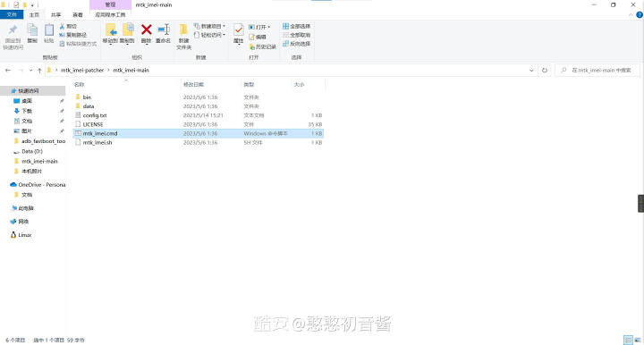Screen dimensions: 644x345
Task: Click the Copy to folder icon
Action: 128,30
